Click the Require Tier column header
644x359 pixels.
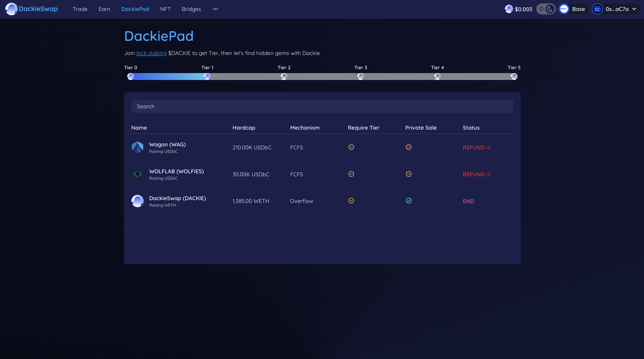pos(364,128)
